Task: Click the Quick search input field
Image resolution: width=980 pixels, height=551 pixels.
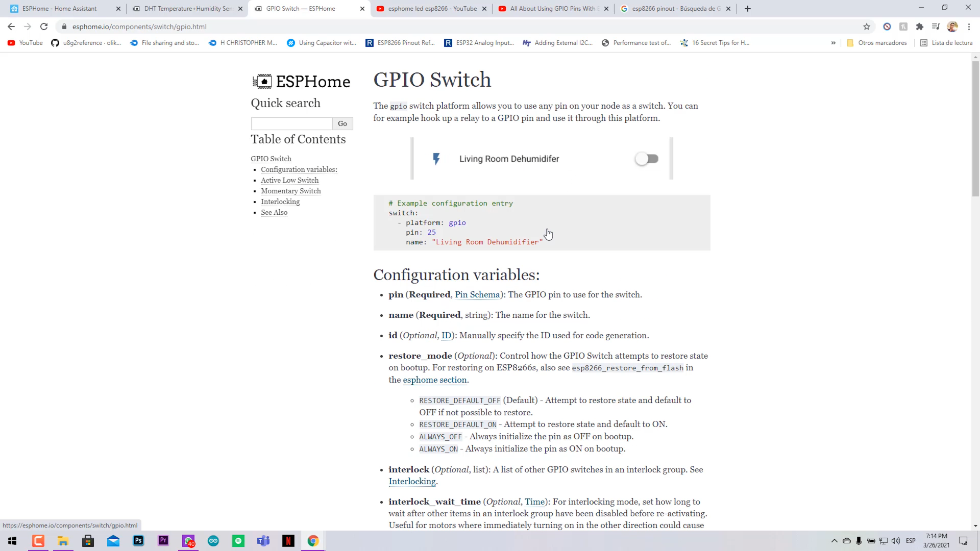Action: [291, 123]
